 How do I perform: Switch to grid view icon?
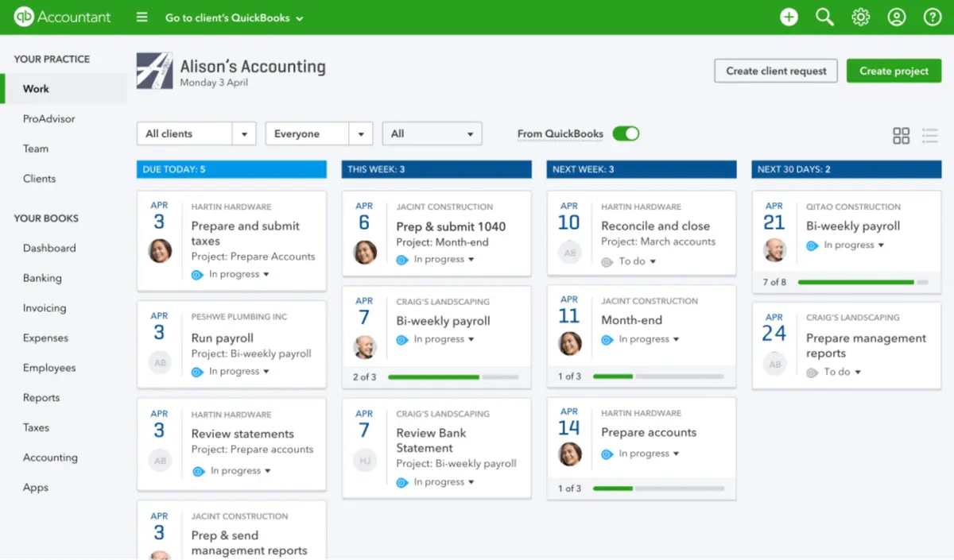901,136
